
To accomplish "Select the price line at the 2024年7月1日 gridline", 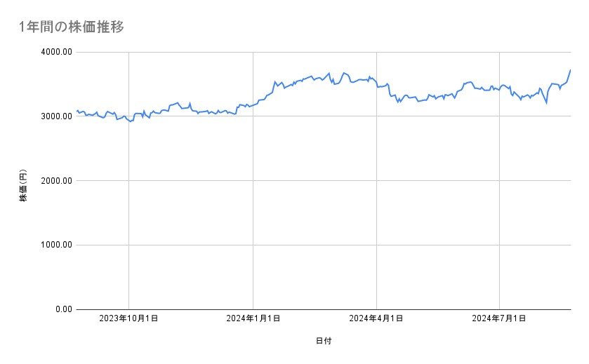I will click(x=499, y=87).
